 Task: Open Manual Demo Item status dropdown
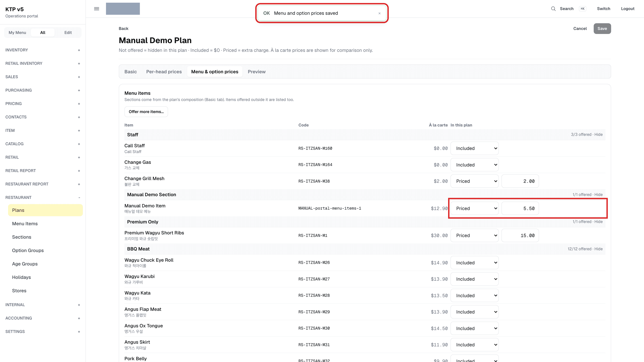[x=474, y=208]
